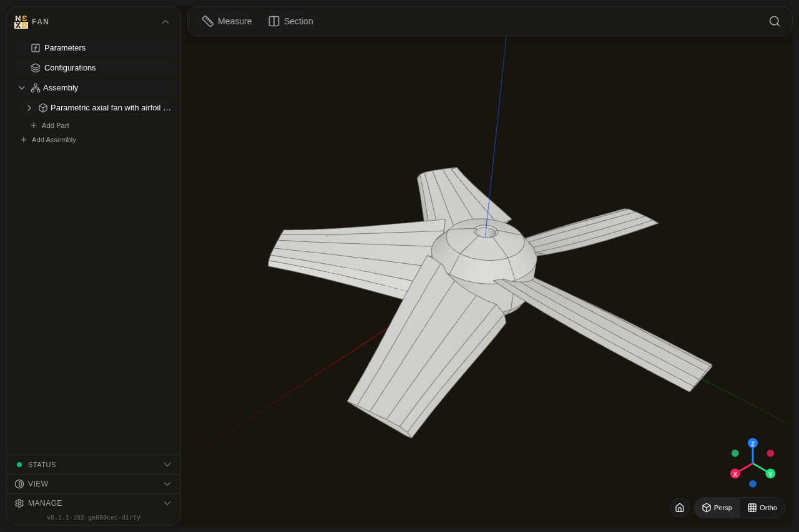Collapse the FAN sidebar panel chevron
This screenshot has width=799, height=532.
click(x=165, y=22)
